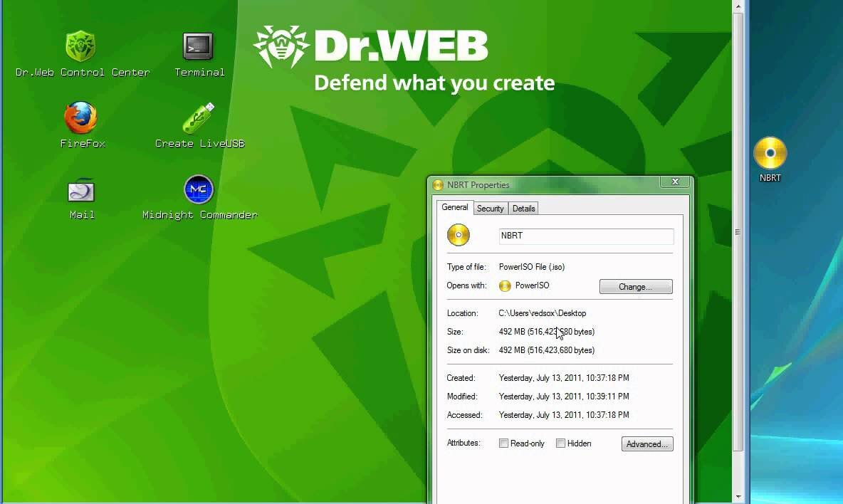843x504 pixels.
Task: Open the Mail desktop icon
Action: 81,190
